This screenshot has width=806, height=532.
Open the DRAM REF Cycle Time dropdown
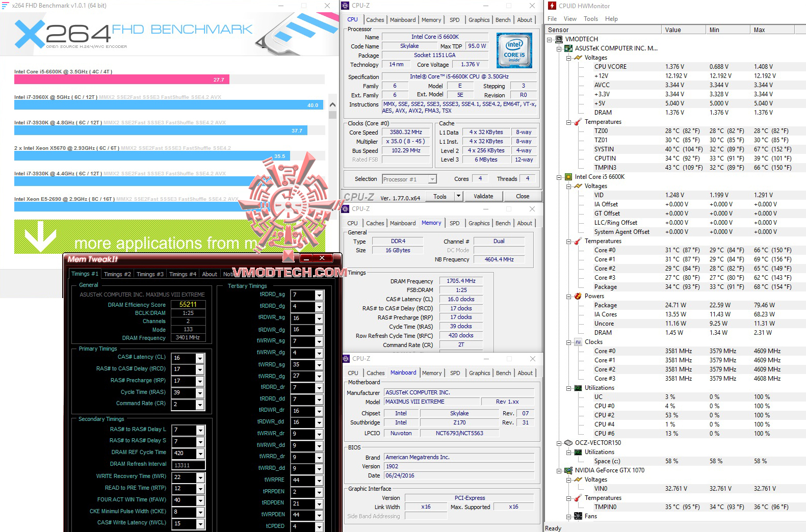coord(200,454)
